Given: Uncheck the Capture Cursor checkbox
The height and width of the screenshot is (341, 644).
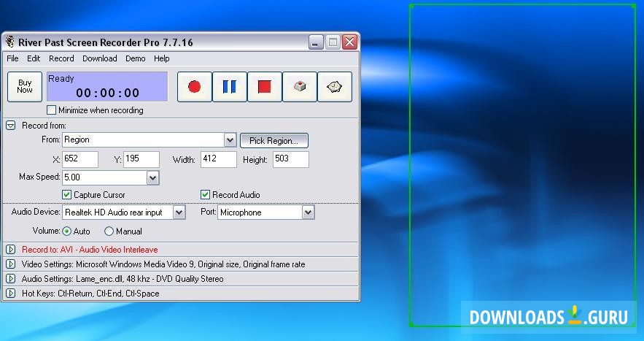Looking at the screenshot, I should (67, 195).
